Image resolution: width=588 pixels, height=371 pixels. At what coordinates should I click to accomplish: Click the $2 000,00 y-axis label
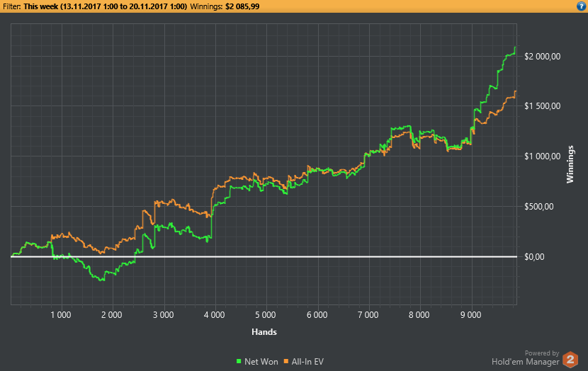pyautogui.click(x=542, y=57)
